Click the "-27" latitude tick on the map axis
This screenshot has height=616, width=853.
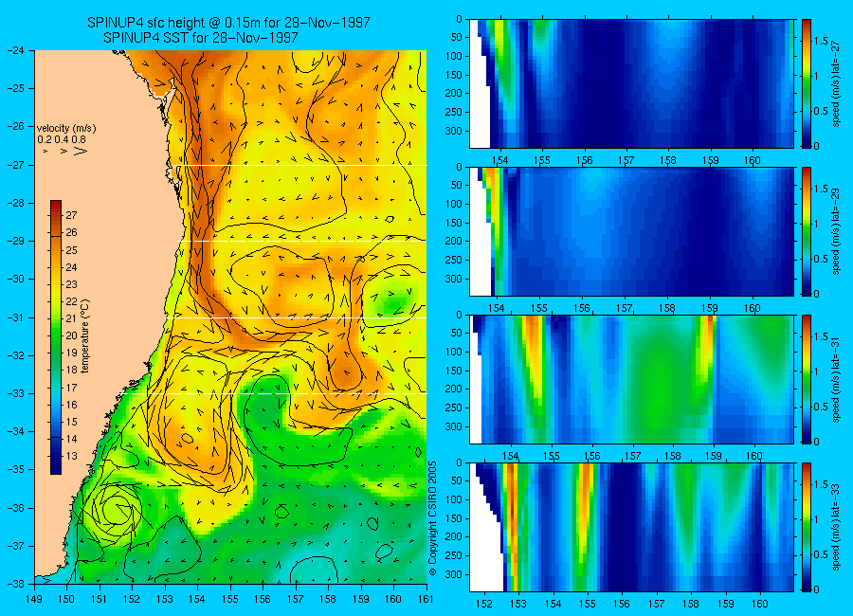[16, 164]
